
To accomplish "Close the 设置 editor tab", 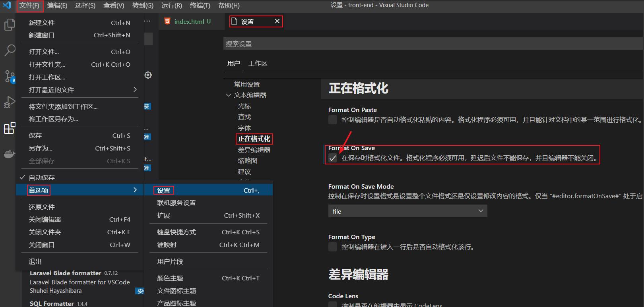I will (277, 21).
